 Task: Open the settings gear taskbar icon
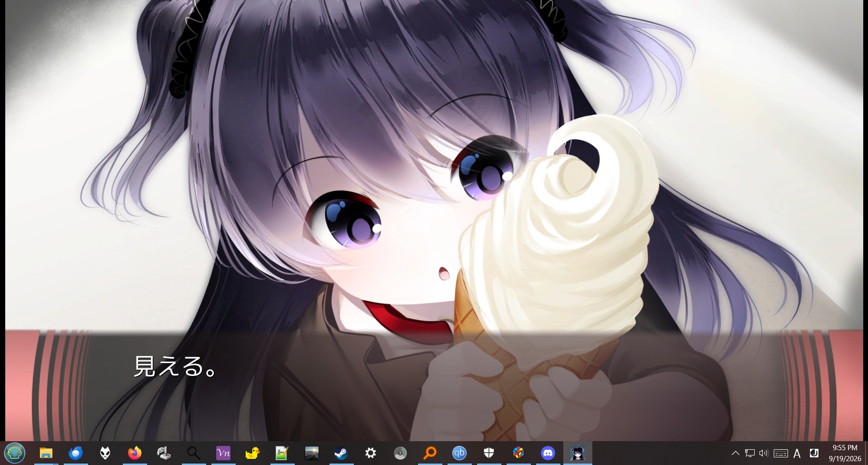coord(370,453)
